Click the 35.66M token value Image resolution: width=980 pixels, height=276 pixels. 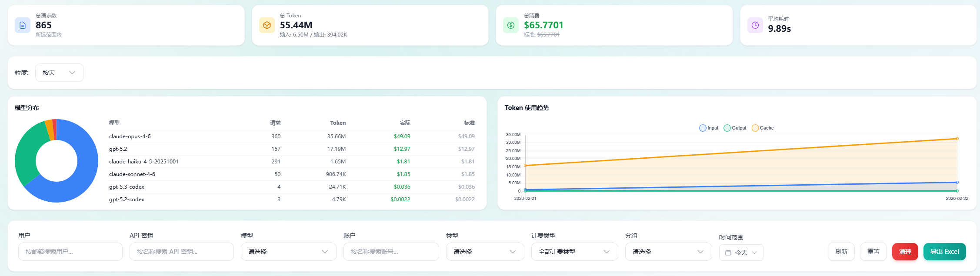(337, 136)
